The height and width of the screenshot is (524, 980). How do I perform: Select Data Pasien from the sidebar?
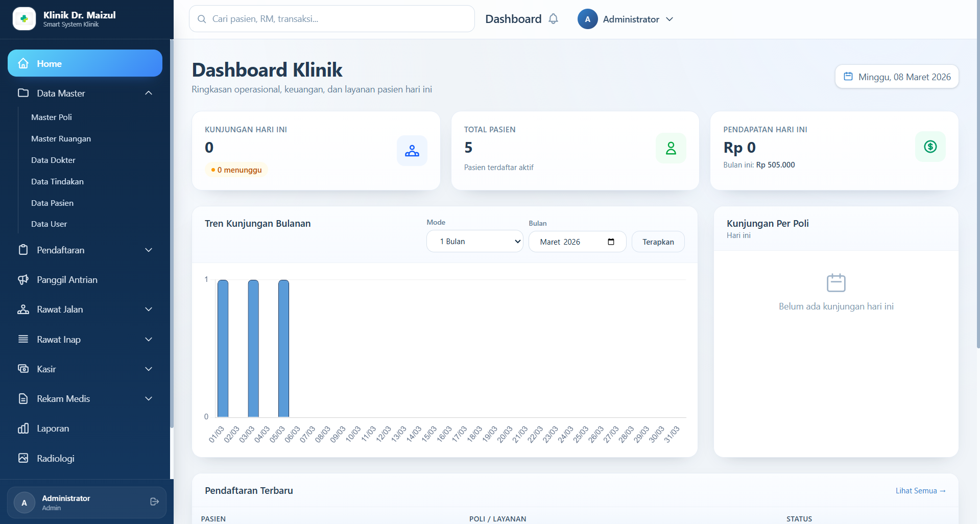[x=52, y=203]
